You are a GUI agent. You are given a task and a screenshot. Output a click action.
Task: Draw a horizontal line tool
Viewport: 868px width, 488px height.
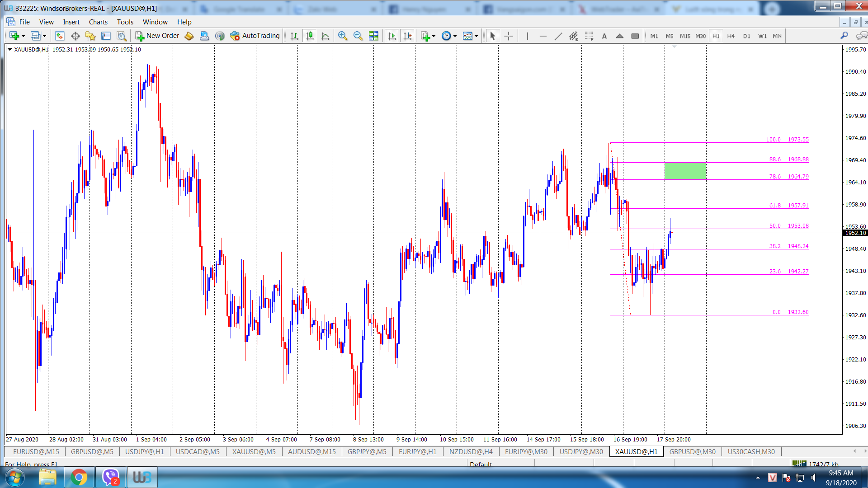coord(543,36)
